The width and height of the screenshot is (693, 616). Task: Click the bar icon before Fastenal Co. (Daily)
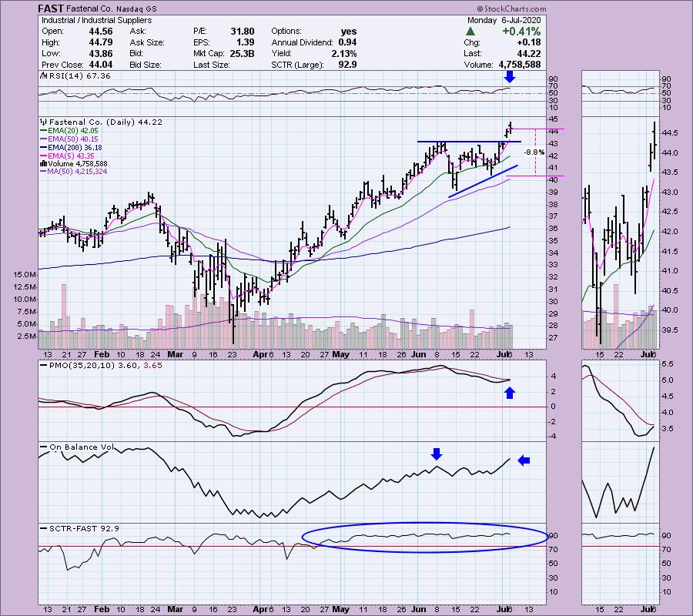[44, 122]
